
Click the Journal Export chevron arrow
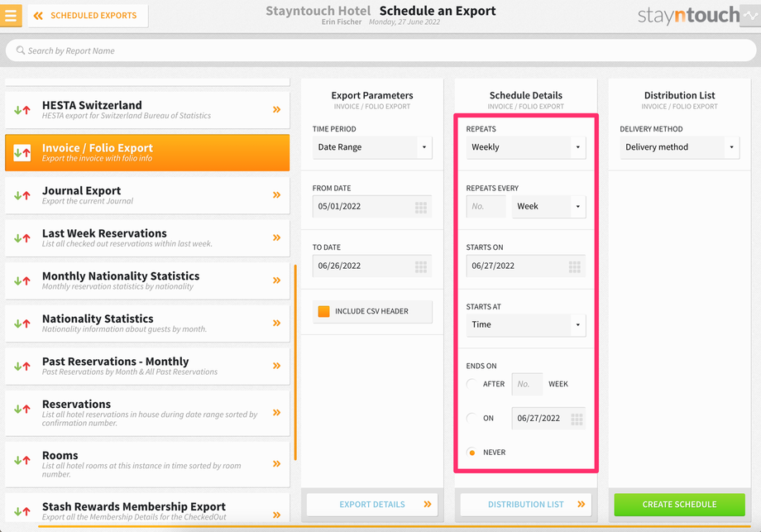click(x=276, y=195)
